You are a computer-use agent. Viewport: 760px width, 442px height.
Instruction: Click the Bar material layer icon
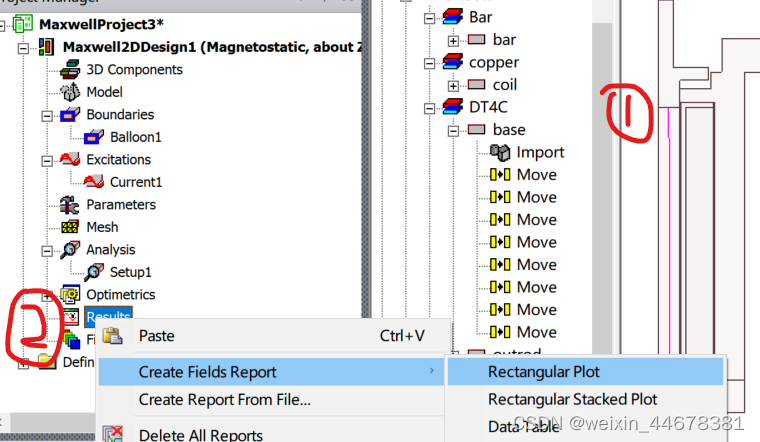453,16
